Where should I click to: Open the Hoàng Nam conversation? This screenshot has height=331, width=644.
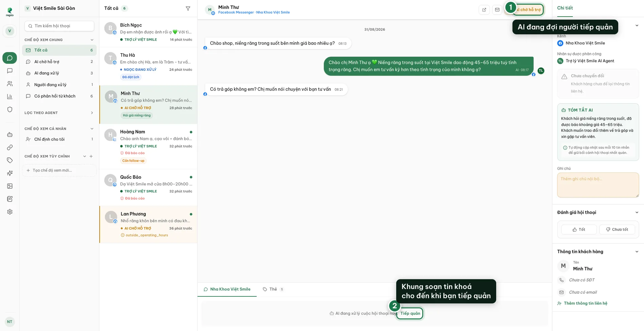coord(148,146)
